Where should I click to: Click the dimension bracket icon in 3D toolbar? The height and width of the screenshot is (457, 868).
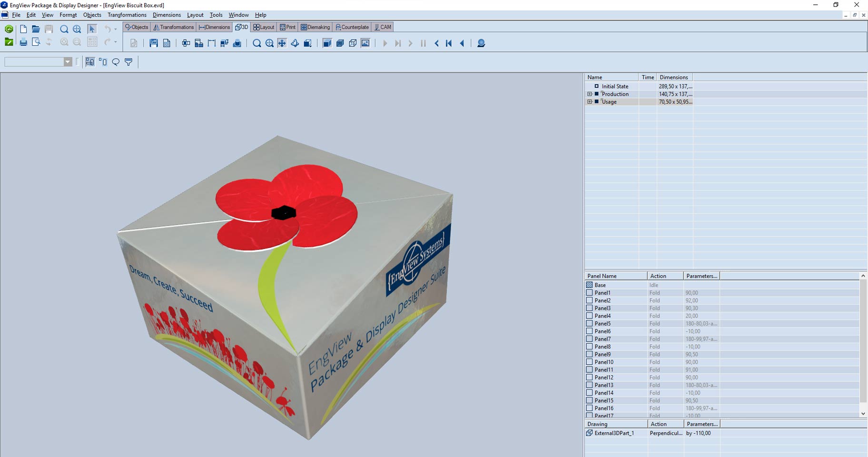coord(211,43)
